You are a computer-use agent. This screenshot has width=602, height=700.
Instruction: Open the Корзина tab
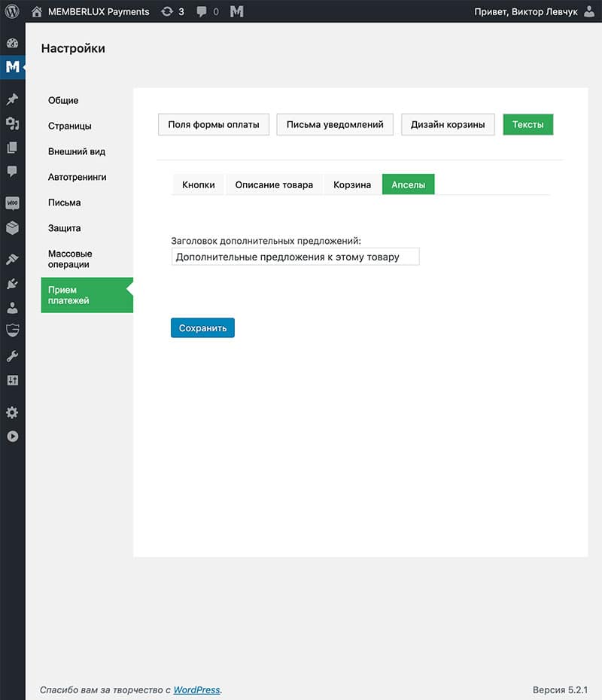tap(352, 184)
